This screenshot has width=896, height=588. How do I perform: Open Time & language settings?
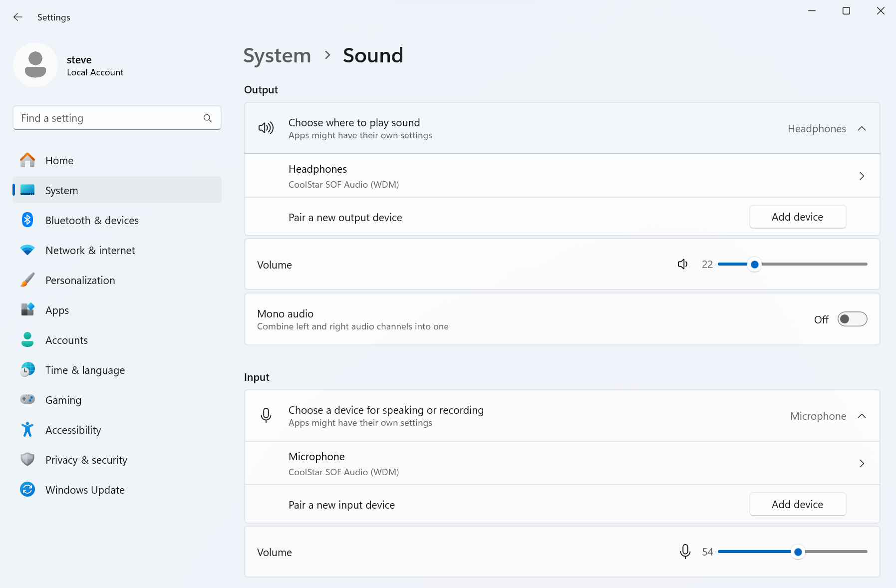[x=117, y=370]
